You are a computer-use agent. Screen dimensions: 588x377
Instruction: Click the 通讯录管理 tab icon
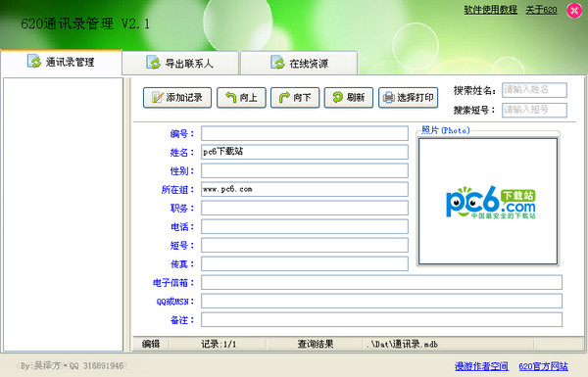pos(34,61)
